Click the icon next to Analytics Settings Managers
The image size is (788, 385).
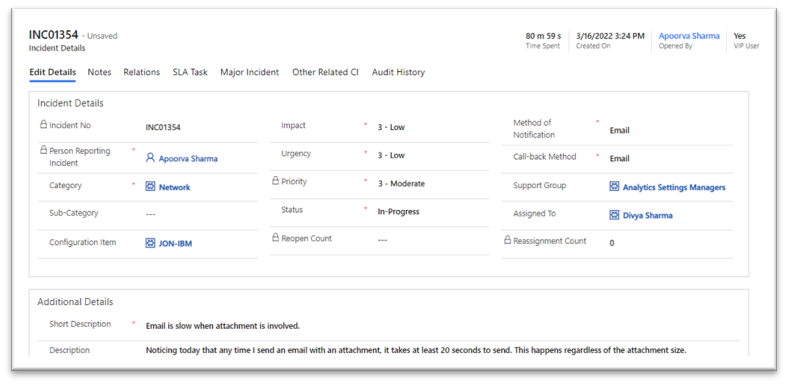tap(614, 186)
